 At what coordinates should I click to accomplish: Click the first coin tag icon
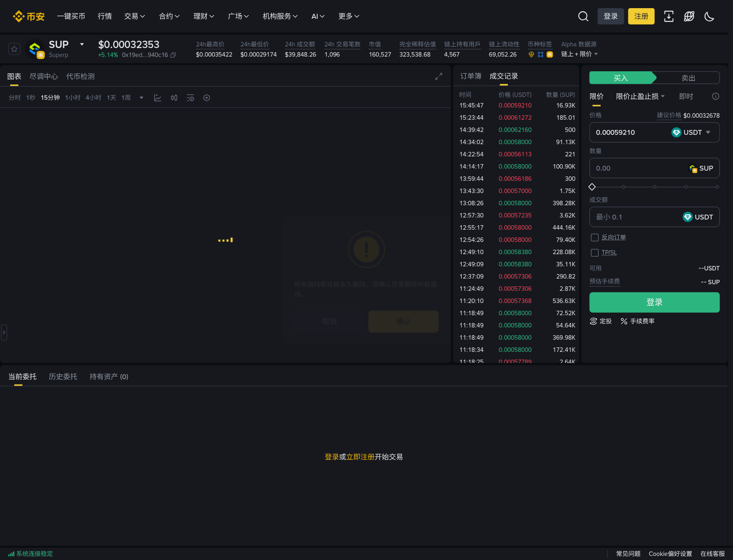pyautogui.click(x=531, y=54)
